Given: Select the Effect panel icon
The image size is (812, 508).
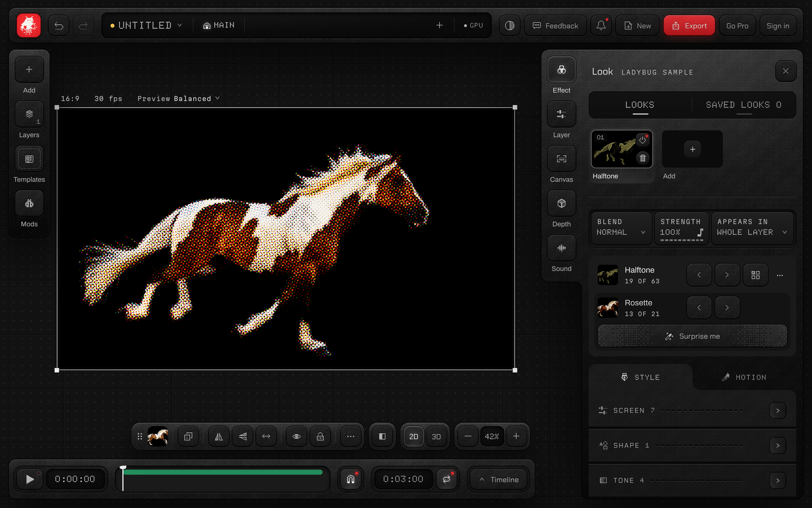Looking at the screenshot, I should 561,70.
